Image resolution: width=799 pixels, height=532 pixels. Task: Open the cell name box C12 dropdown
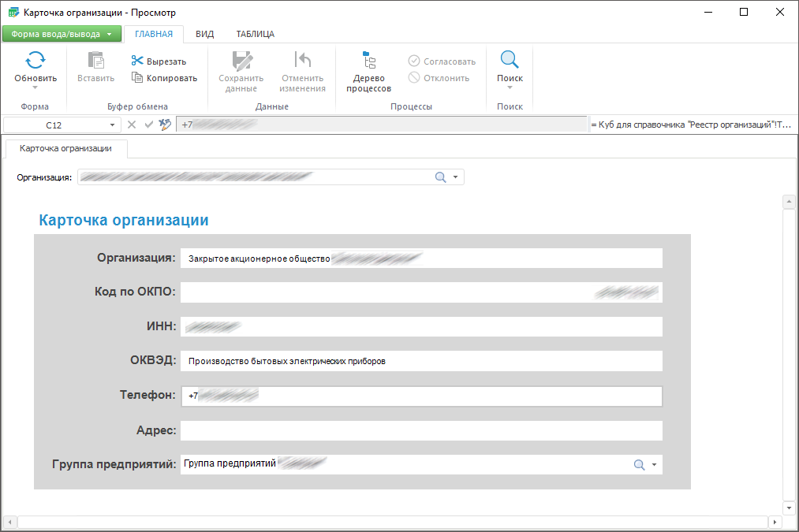click(x=112, y=125)
